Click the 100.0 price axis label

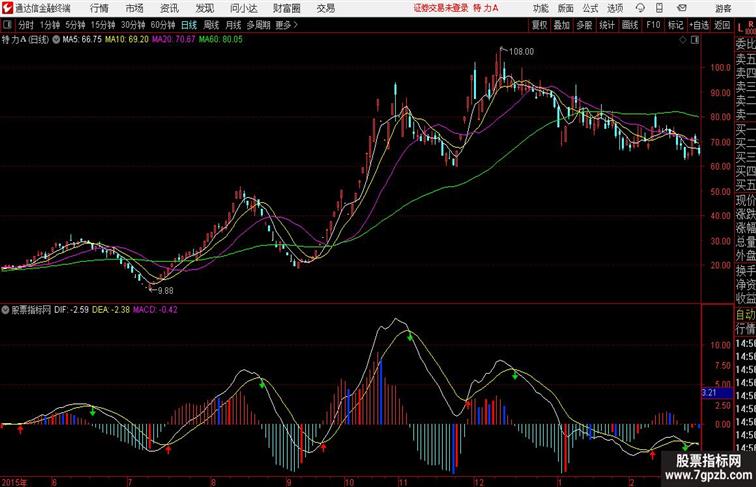[720, 67]
